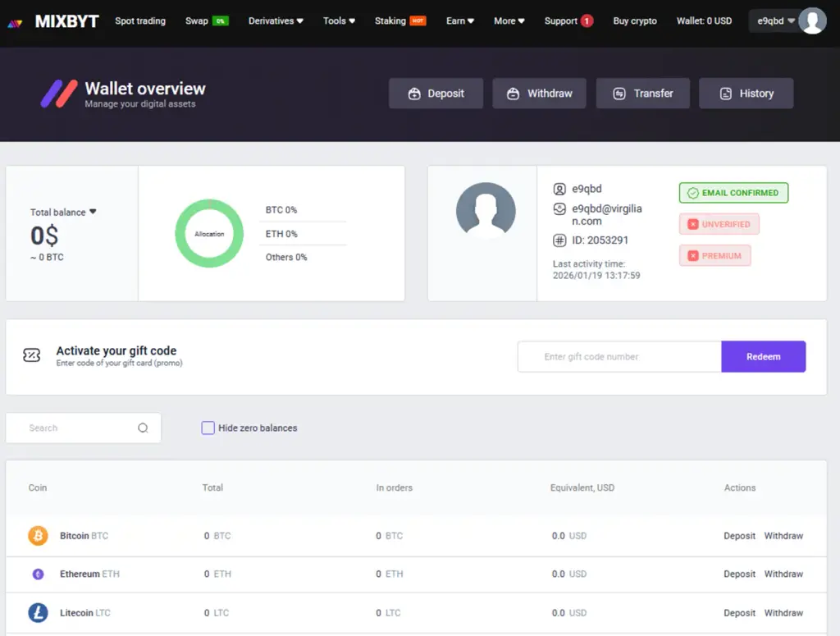Click the large profile picture in account card
Viewport: 840px width, 636px height.
(486, 210)
